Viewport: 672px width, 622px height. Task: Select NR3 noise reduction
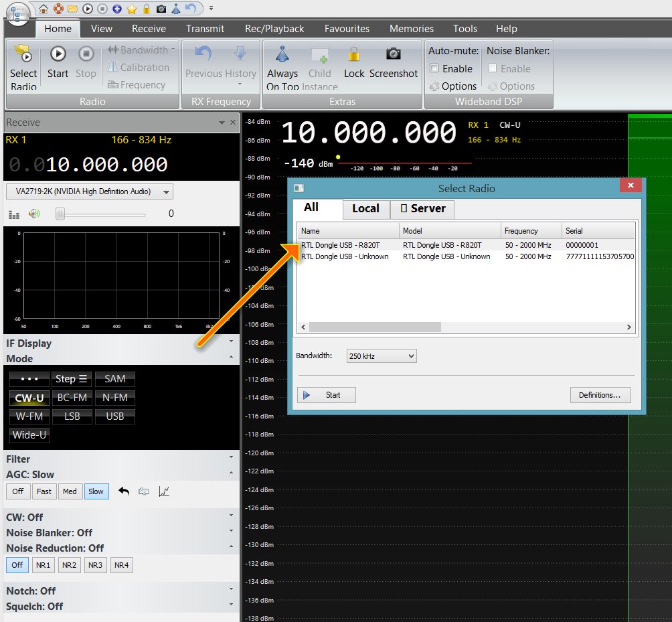pyautogui.click(x=95, y=565)
